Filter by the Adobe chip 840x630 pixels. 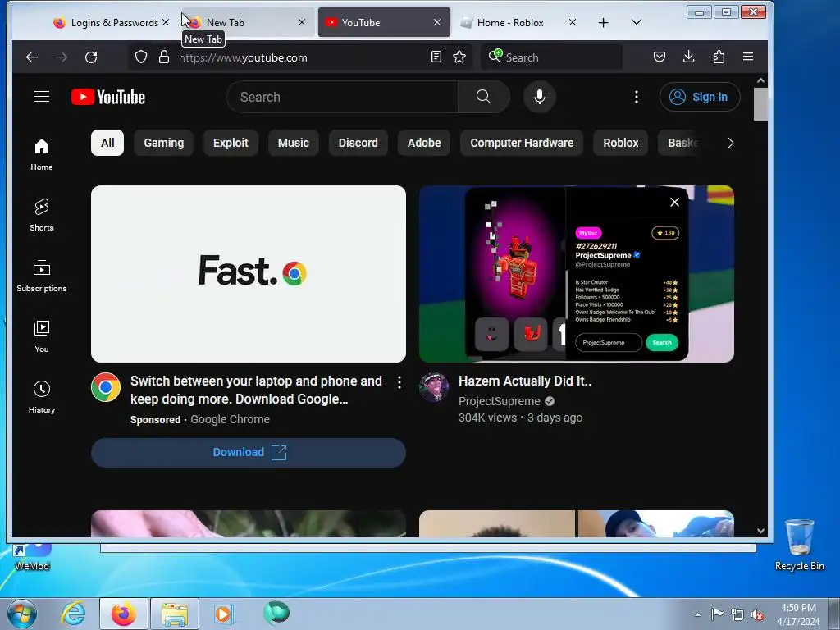424,143
